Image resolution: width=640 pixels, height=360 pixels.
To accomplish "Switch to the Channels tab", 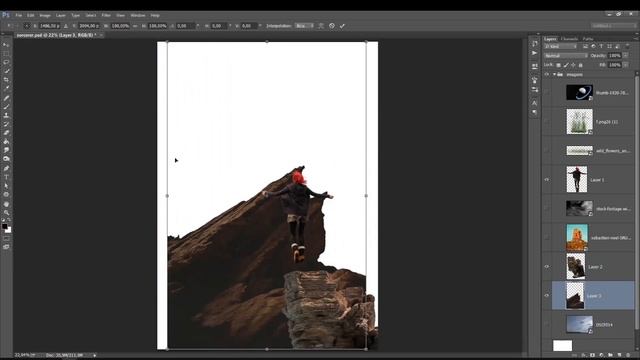I will point(569,39).
